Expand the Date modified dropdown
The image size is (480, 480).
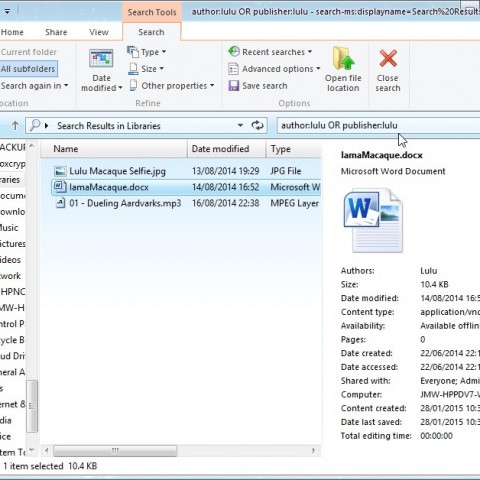[120, 88]
